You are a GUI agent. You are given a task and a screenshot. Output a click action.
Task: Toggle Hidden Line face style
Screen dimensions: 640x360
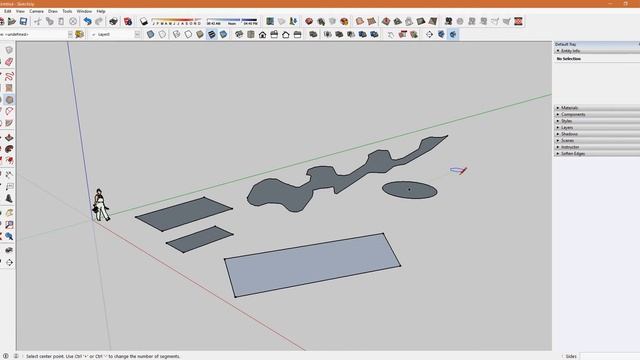188,34
